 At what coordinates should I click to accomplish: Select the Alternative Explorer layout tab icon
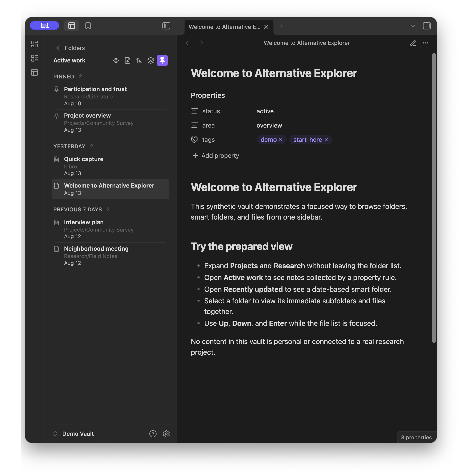71,26
